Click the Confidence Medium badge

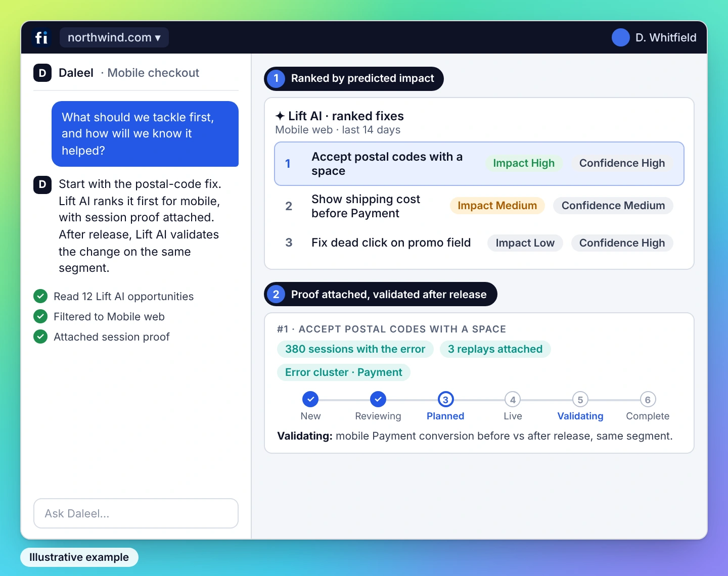613,206
